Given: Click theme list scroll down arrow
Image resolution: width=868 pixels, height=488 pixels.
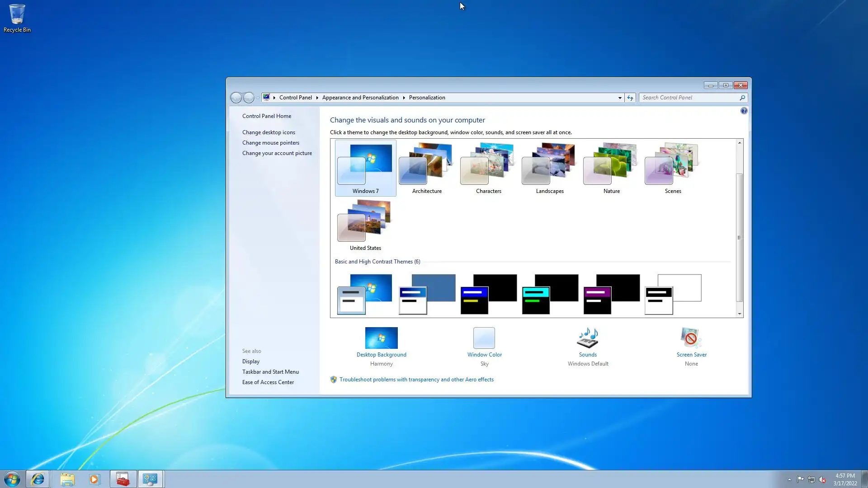Looking at the screenshot, I should [x=740, y=314].
